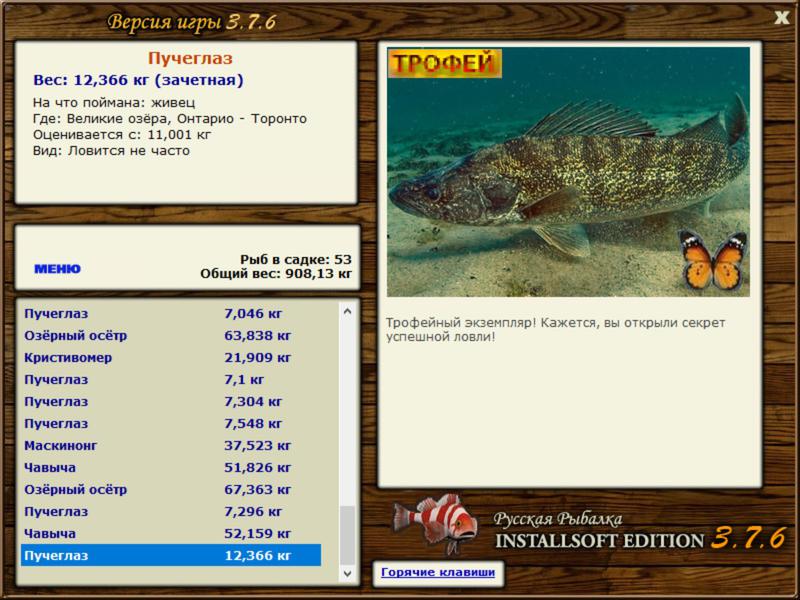Select Пучеглаз 7,304 кг row
Screen dimensions: 800x600
coord(171,401)
